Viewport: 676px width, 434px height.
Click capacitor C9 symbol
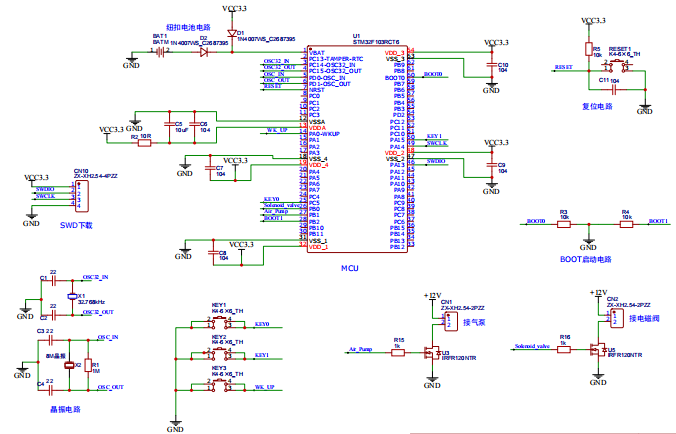491,165
